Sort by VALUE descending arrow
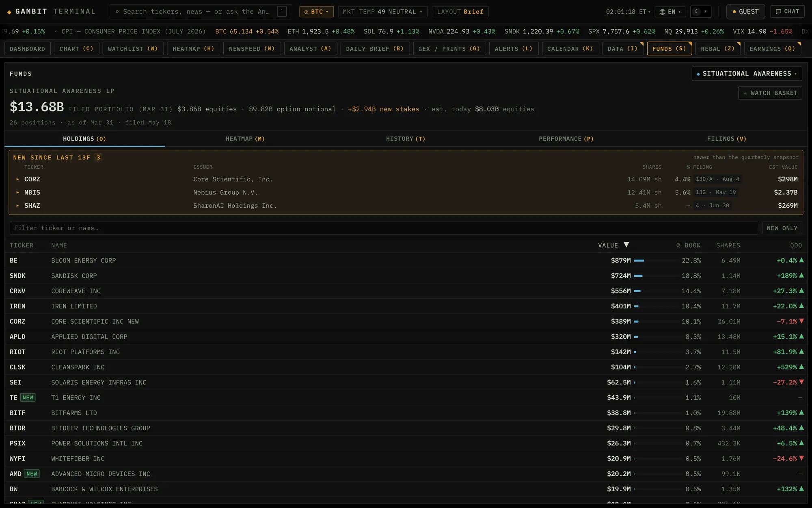 pyautogui.click(x=626, y=245)
